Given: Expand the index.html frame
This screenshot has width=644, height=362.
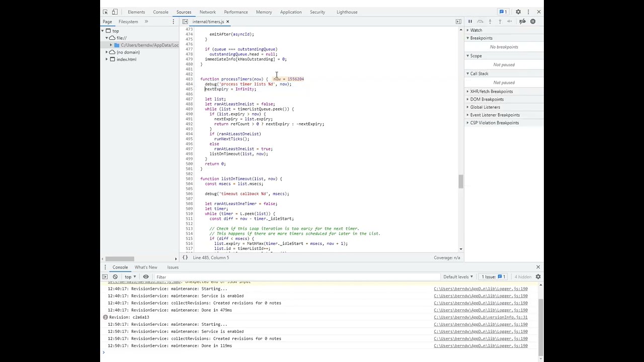Looking at the screenshot, I should (107, 59).
